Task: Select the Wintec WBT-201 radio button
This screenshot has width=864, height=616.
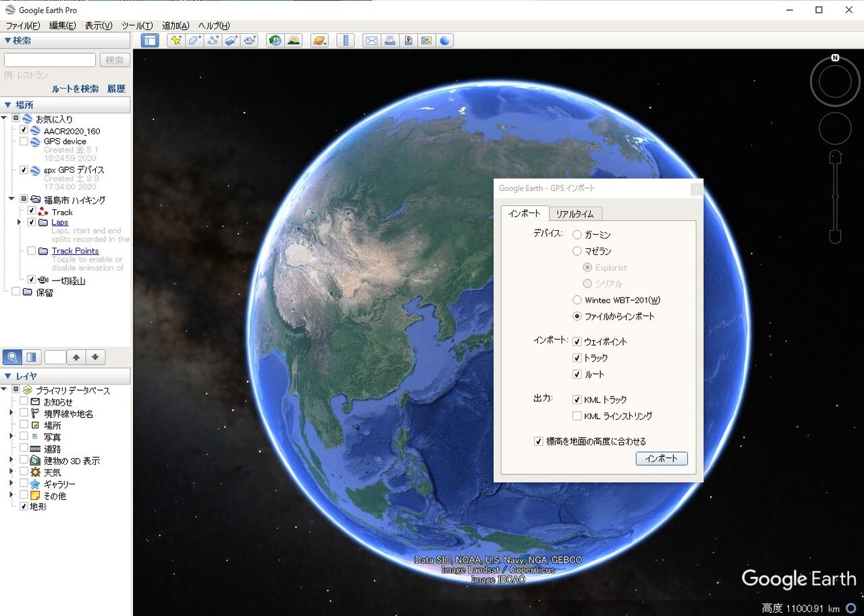Action: (x=577, y=300)
